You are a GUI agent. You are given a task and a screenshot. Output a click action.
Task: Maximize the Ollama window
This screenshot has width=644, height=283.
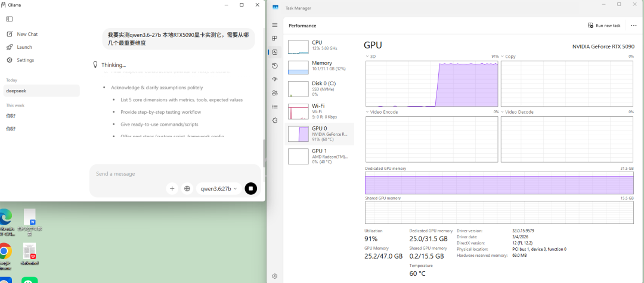(241, 5)
